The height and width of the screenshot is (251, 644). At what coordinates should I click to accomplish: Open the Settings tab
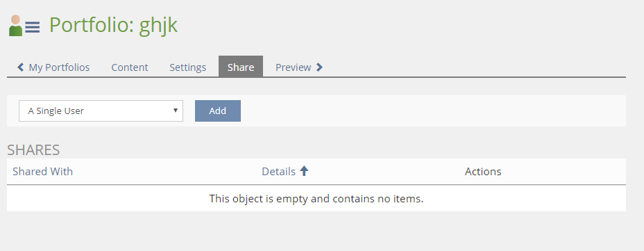pyautogui.click(x=187, y=67)
